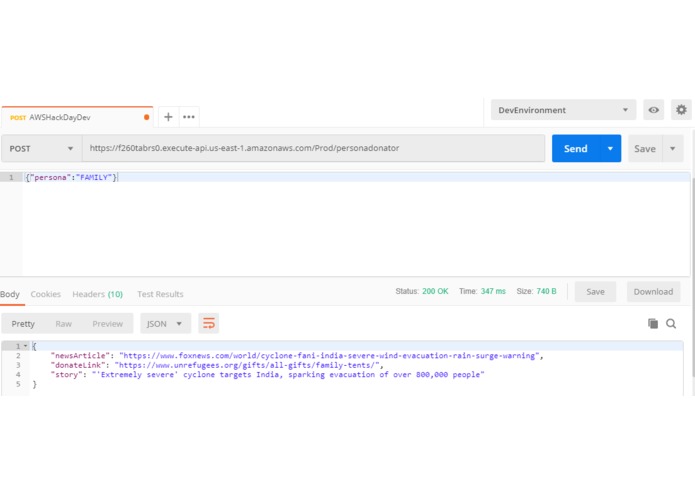Click the foxnews newsArticle link
The width and height of the screenshot is (695, 494).
329,355
